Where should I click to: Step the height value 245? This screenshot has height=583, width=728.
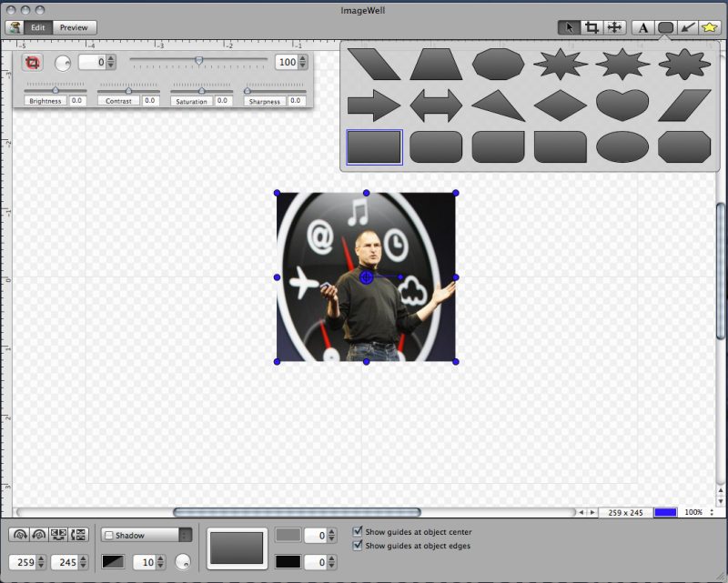click(83, 562)
